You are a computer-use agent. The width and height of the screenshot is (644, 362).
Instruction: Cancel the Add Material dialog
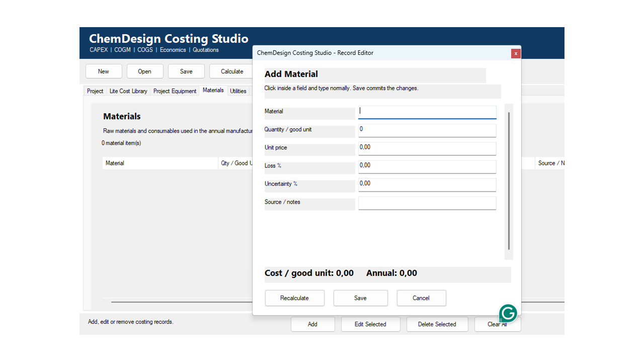tap(421, 298)
